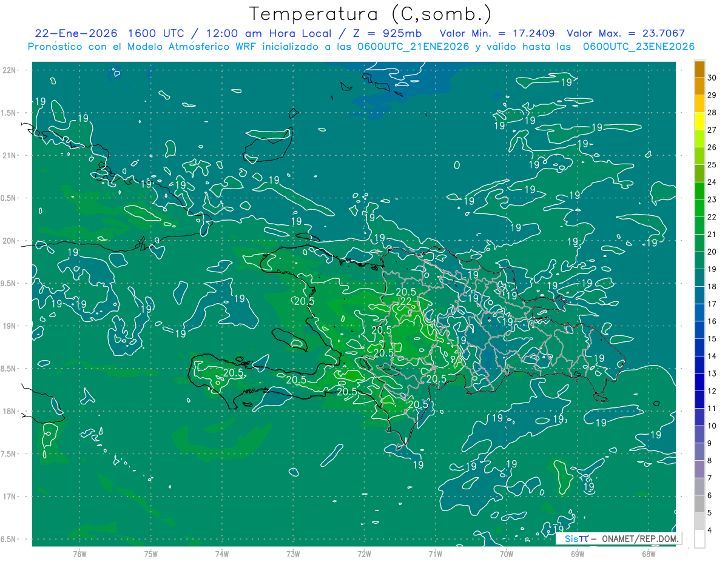Screen dimensions: 728x562
Task: Click the 18N latitude axis label
Action: pos(9,412)
